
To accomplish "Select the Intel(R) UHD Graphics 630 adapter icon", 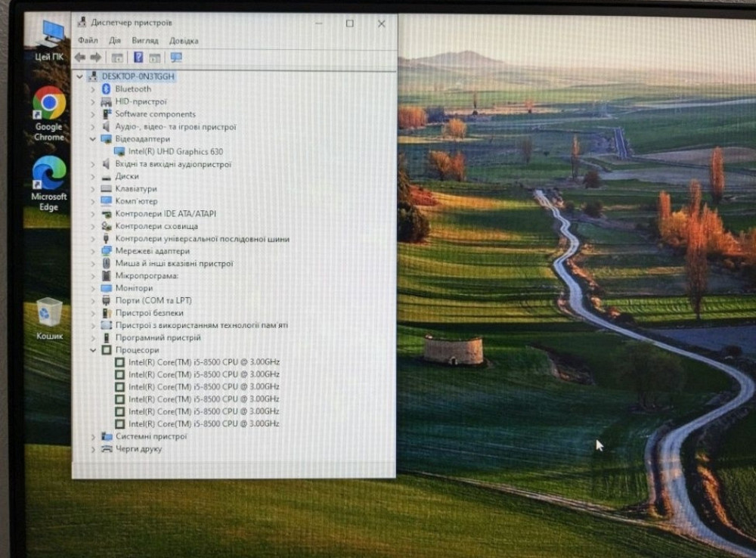I will click(119, 151).
